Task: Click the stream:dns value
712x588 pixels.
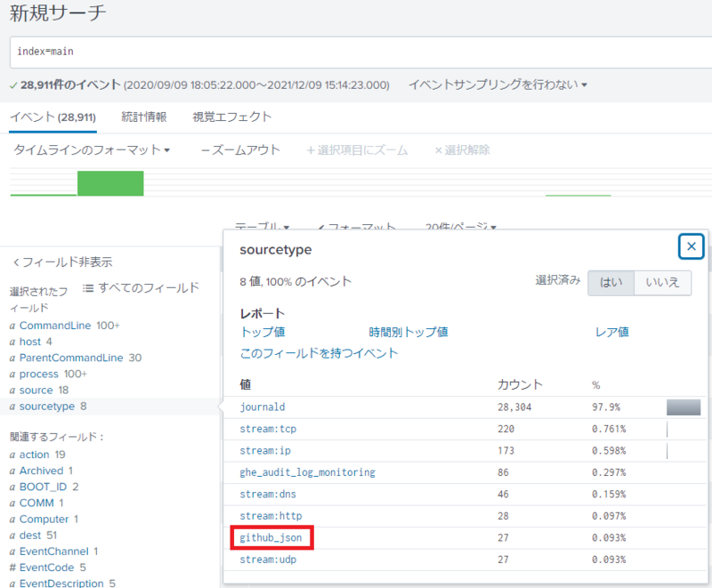Action: tap(268, 494)
